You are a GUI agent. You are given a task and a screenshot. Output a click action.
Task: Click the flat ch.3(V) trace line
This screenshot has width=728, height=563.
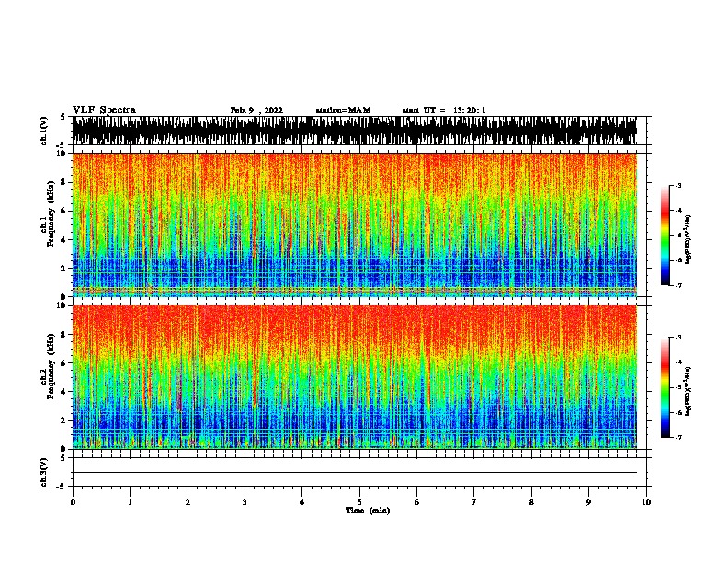tap(355, 473)
